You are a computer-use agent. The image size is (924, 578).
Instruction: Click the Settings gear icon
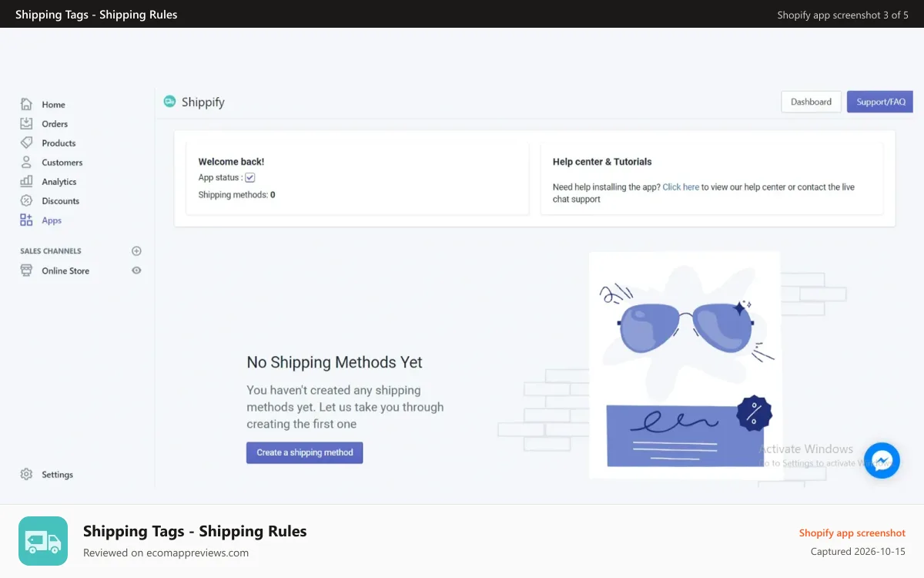click(26, 474)
